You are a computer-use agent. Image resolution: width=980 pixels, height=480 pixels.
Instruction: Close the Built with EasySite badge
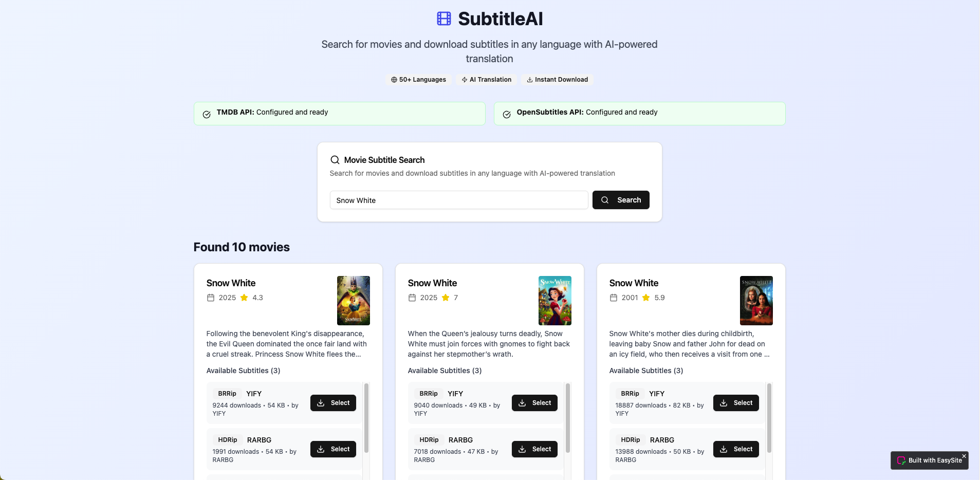(964, 456)
